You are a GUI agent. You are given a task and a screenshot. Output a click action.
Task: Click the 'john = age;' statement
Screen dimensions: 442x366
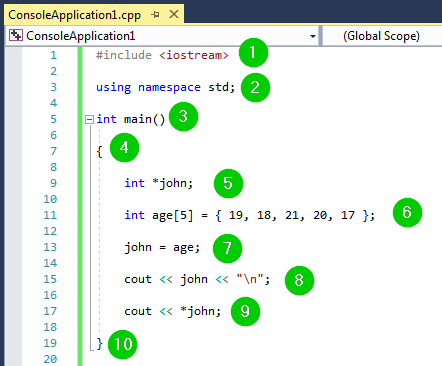click(162, 248)
